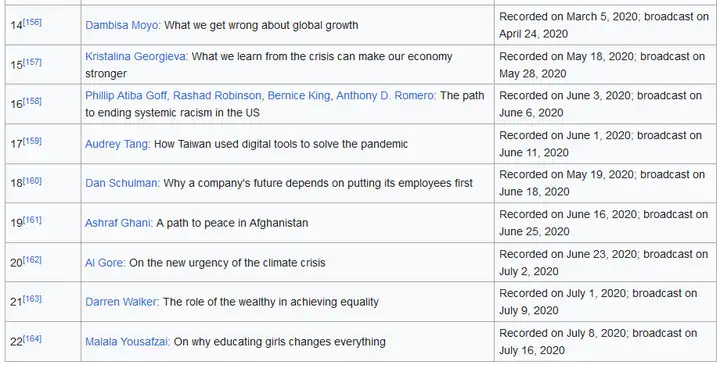Follow citation reference [159]
The image size is (720, 365).
click(32, 141)
